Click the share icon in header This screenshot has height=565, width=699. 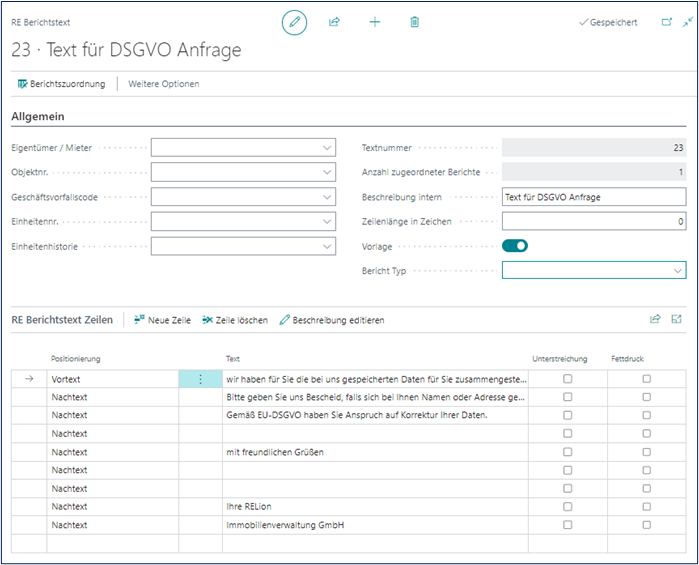point(334,21)
